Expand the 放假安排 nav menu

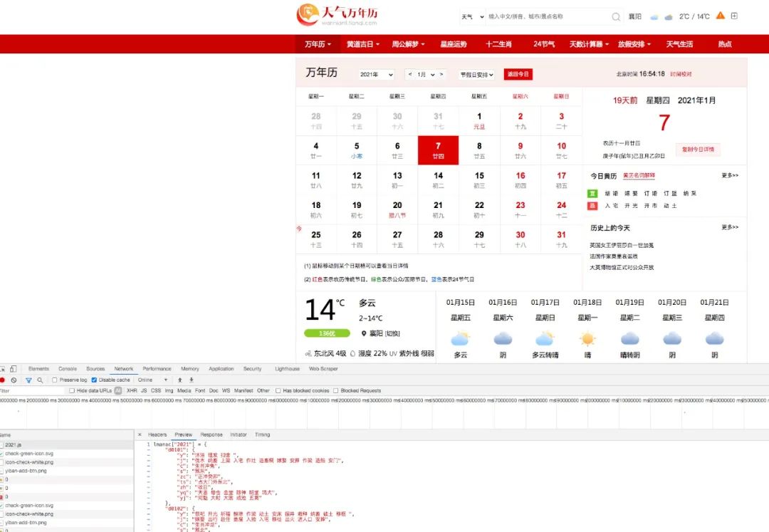pyautogui.click(x=634, y=44)
